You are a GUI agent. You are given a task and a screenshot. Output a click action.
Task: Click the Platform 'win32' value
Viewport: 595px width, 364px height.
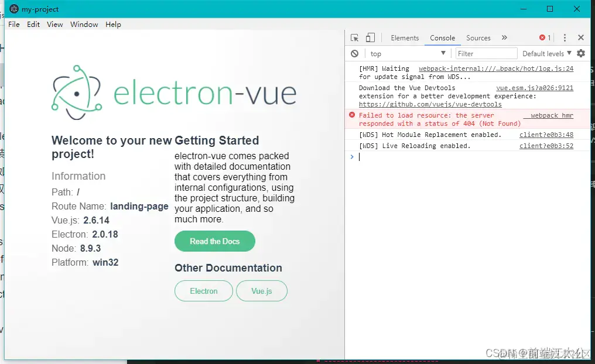pyautogui.click(x=105, y=262)
